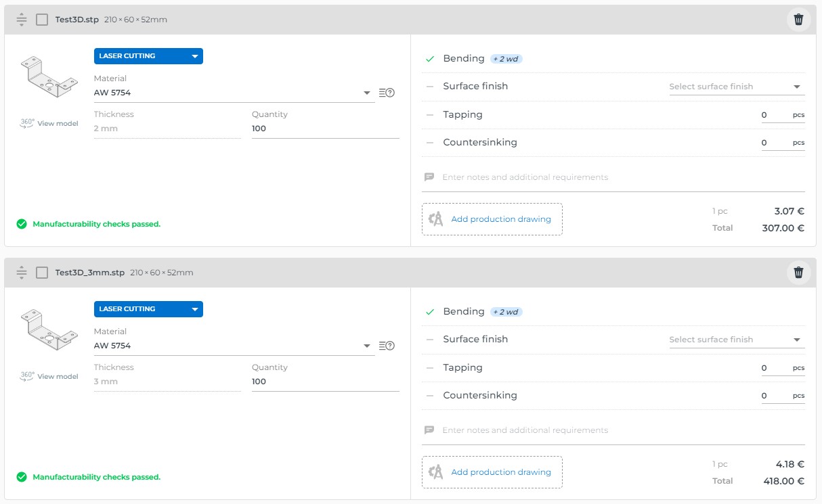Click Add production drawing for Test3D_3mm.stp
The width and height of the screenshot is (822, 504).
(x=492, y=472)
